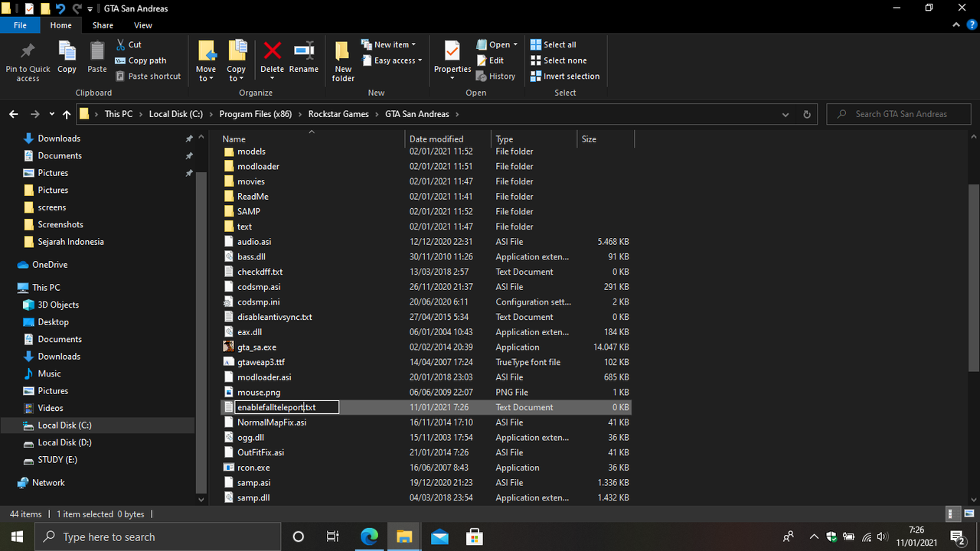This screenshot has height=551, width=980.
Task: Open the File tab
Action: 20,25
